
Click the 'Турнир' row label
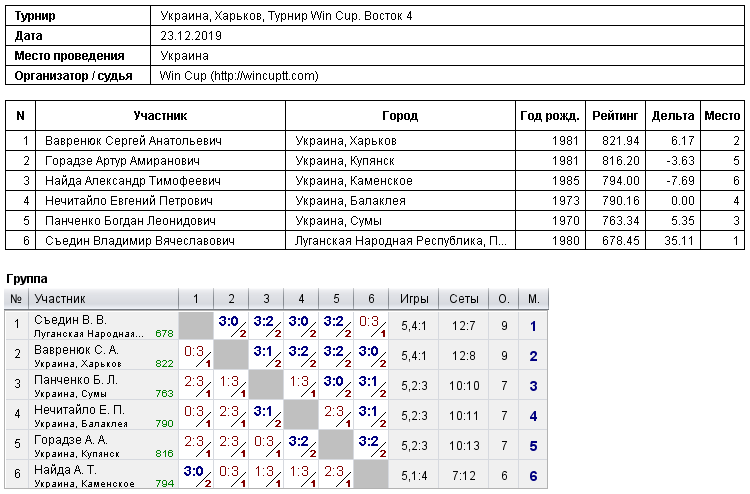[35, 16]
